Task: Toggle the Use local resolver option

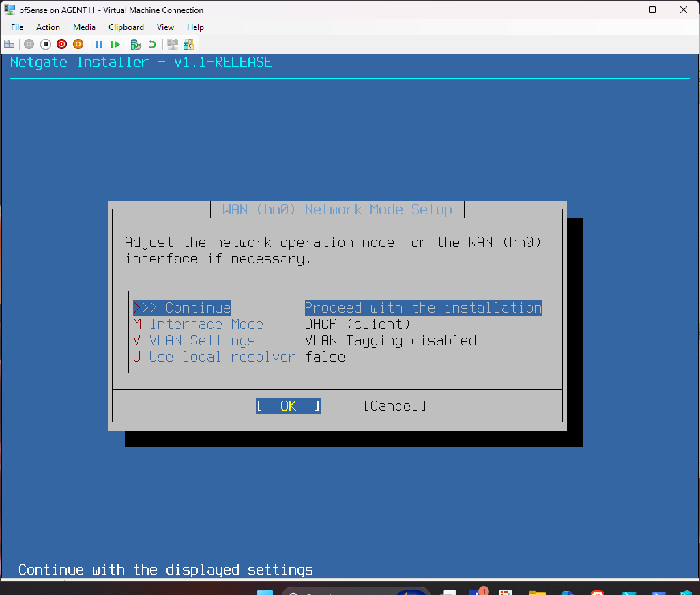Action: pyautogui.click(x=222, y=357)
